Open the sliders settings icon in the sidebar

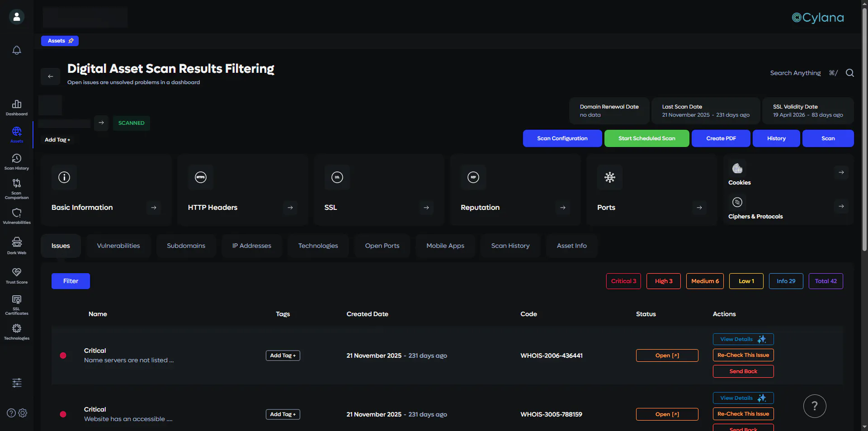(x=17, y=383)
